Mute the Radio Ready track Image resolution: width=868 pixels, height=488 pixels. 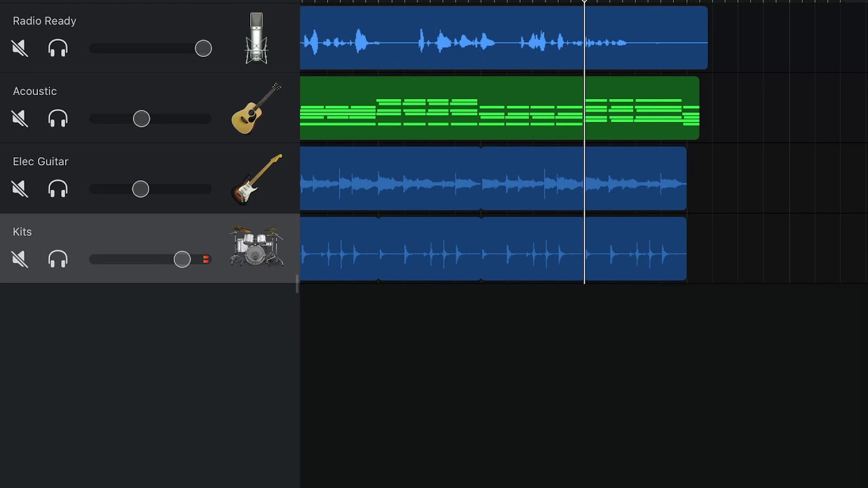pos(20,48)
